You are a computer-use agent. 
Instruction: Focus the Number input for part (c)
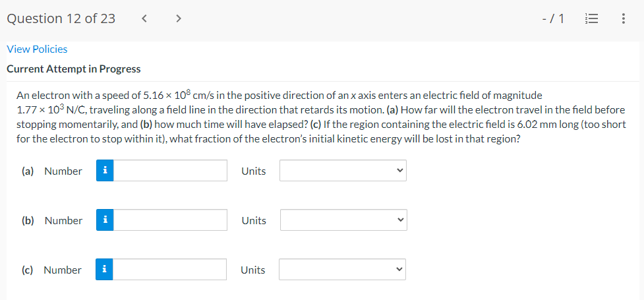click(169, 270)
